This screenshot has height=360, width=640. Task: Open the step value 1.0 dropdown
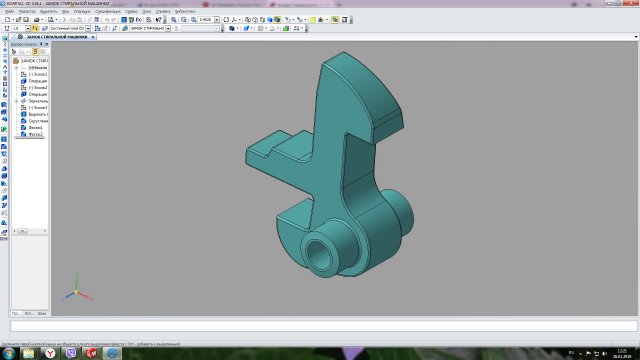28,28
